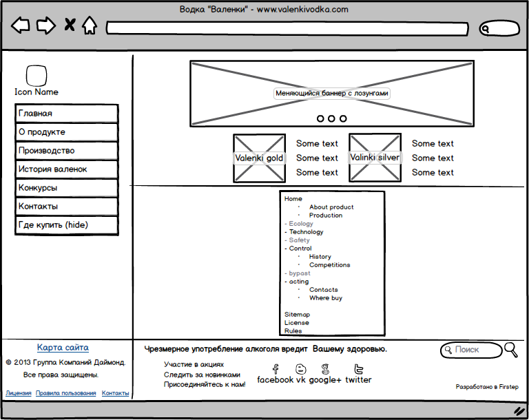Click the browser forward arrow
529x420 pixels.
46,25
